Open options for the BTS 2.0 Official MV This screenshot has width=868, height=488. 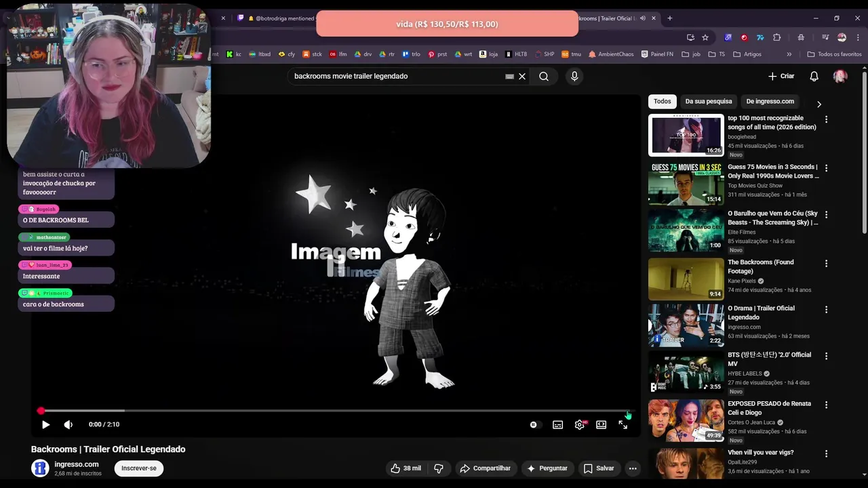click(x=826, y=357)
